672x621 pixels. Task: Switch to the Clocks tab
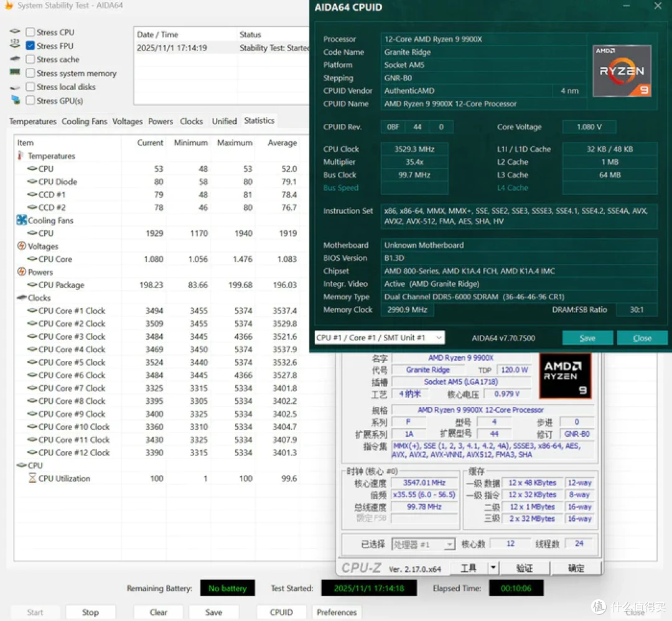point(191,121)
